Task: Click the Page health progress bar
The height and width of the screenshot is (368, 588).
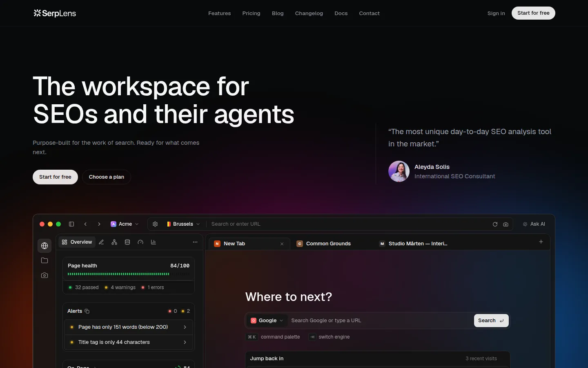Action: click(129, 274)
